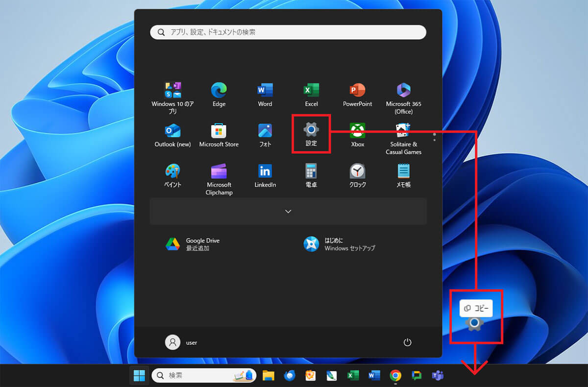Open はじめに Windows セットアップ
Screen dimensions: 588x387
point(340,244)
